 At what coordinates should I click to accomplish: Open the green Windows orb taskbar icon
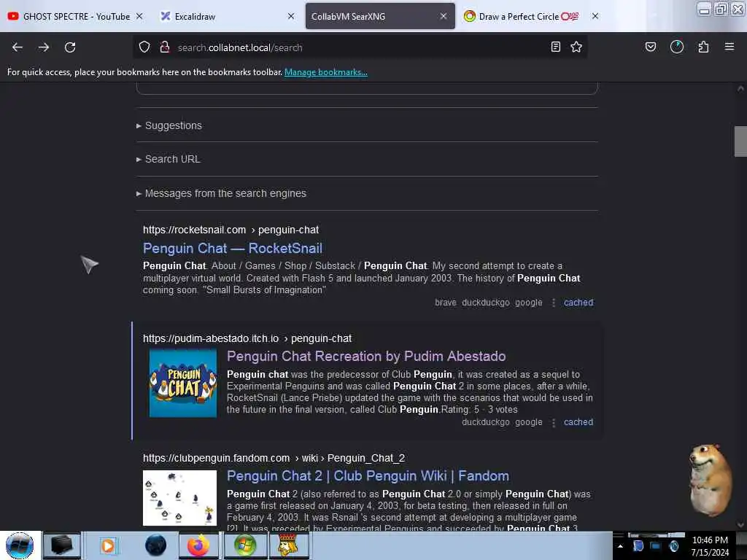pos(245,545)
